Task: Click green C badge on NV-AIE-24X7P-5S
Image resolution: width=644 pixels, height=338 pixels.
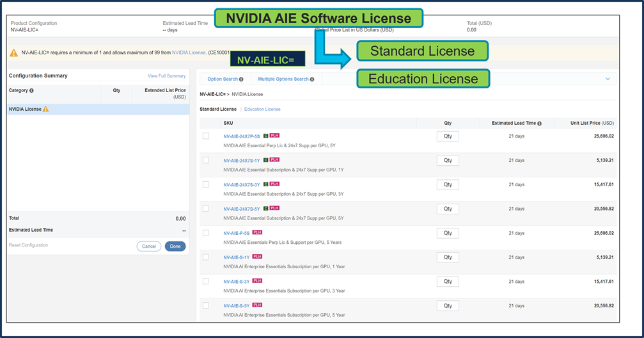Action: tap(266, 136)
